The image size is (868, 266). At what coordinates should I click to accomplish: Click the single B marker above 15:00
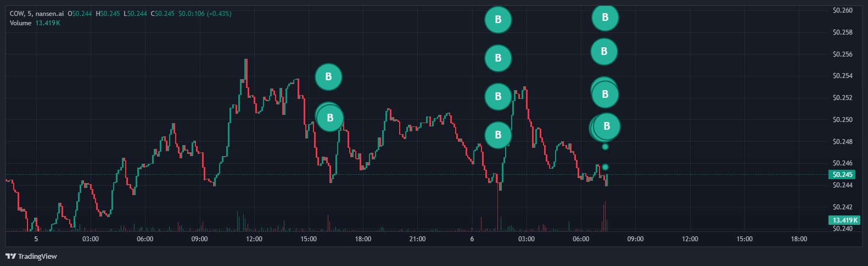tap(328, 77)
